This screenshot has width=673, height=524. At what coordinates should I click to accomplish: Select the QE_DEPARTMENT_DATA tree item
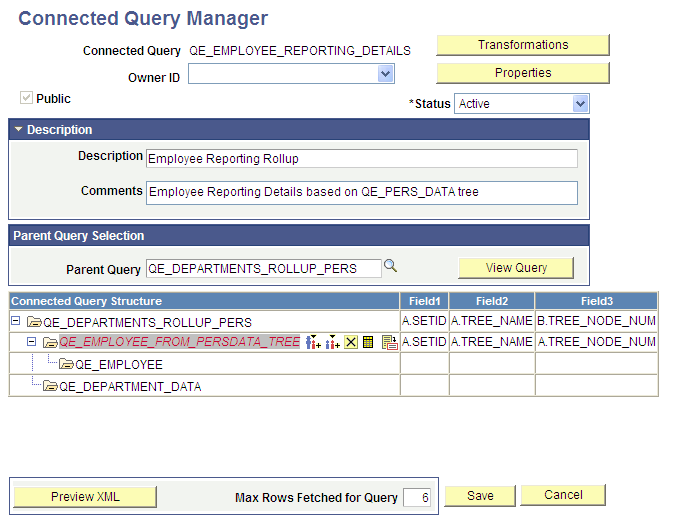pyautogui.click(x=130, y=387)
